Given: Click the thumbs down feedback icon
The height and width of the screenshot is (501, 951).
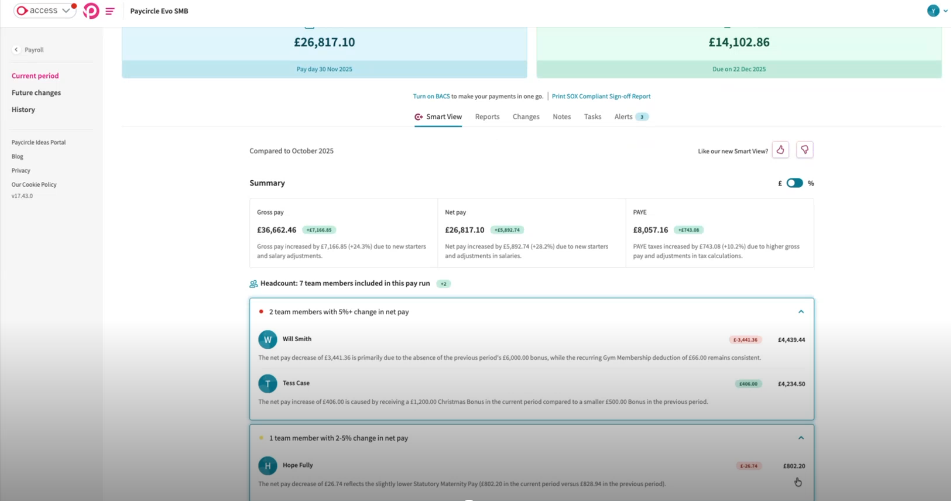Looking at the screenshot, I should pos(804,150).
